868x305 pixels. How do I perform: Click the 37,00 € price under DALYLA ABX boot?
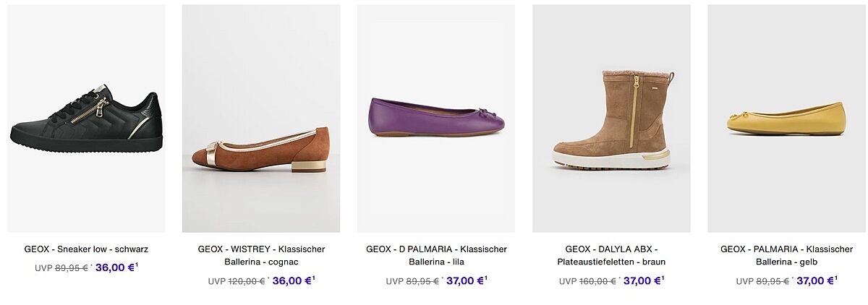642,281
